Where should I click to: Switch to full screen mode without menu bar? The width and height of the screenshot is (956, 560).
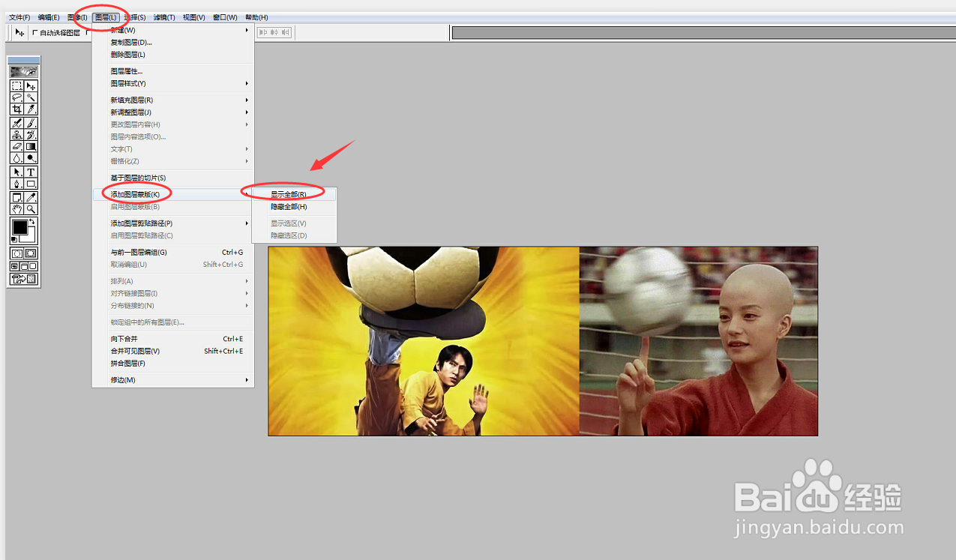(32, 265)
